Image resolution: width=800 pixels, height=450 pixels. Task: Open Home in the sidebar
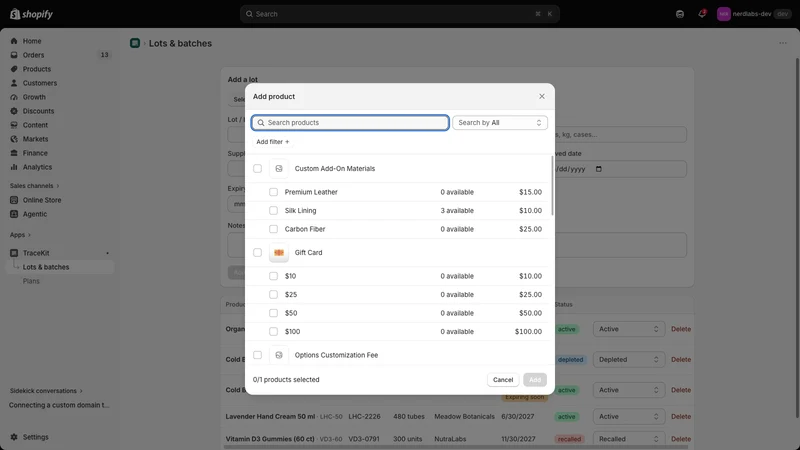[32, 41]
